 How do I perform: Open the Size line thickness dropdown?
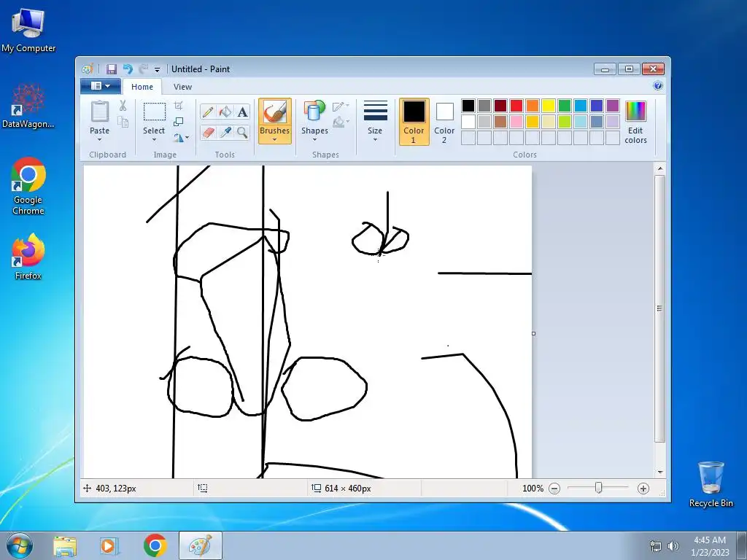(x=375, y=121)
